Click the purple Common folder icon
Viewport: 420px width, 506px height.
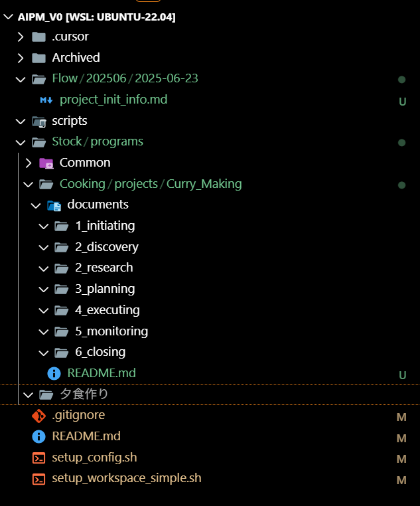(46, 163)
